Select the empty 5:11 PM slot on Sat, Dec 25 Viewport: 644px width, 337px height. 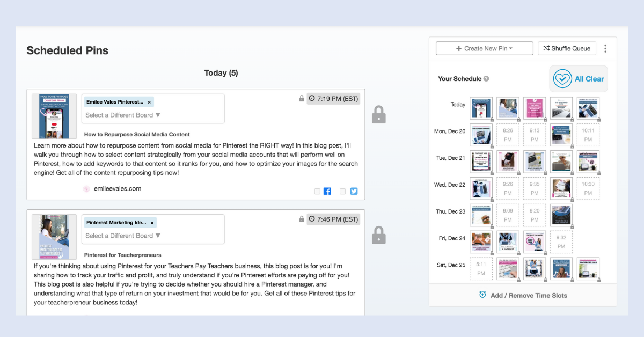pos(481,269)
